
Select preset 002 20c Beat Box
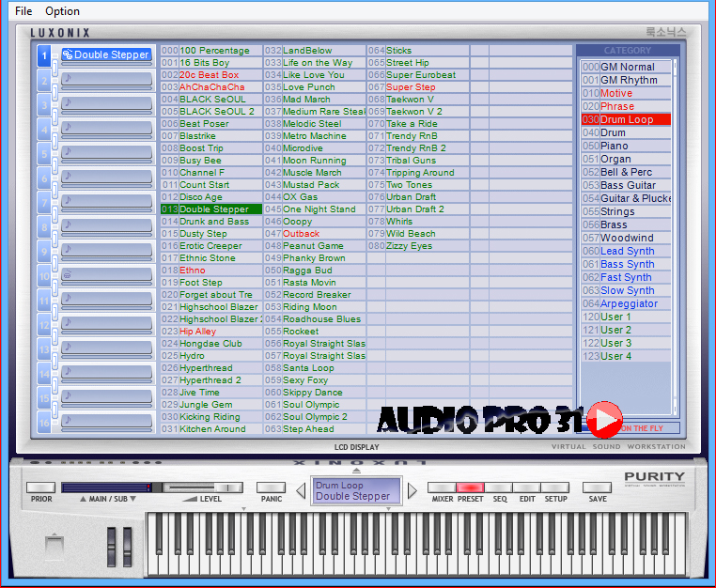(x=211, y=75)
